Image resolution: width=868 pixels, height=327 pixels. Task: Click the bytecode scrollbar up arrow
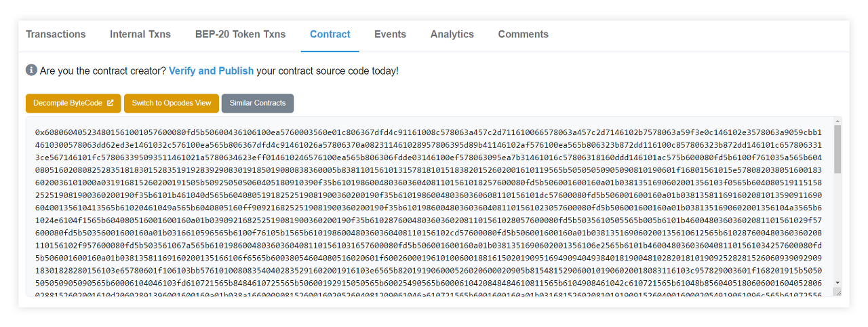click(x=837, y=121)
